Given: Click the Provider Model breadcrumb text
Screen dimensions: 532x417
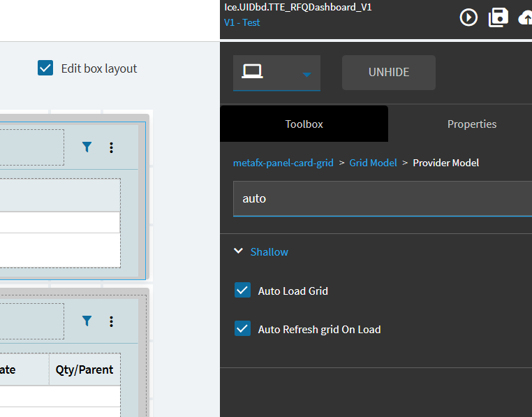Looking at the screenshot, I should 446,163.
